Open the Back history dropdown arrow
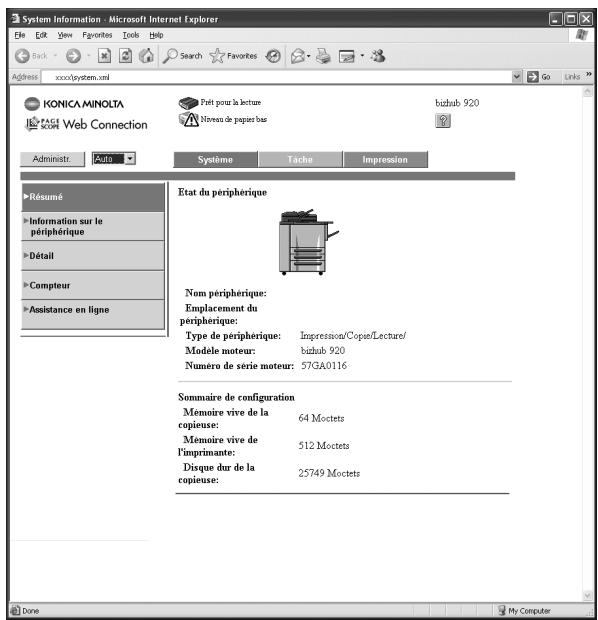 click(55, 56)
